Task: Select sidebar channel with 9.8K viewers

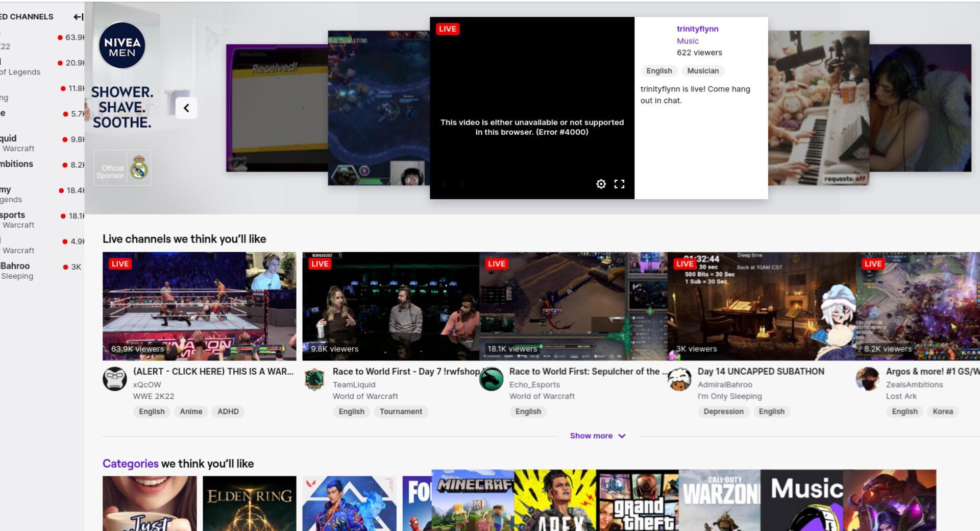Action: tap(42, 143)
